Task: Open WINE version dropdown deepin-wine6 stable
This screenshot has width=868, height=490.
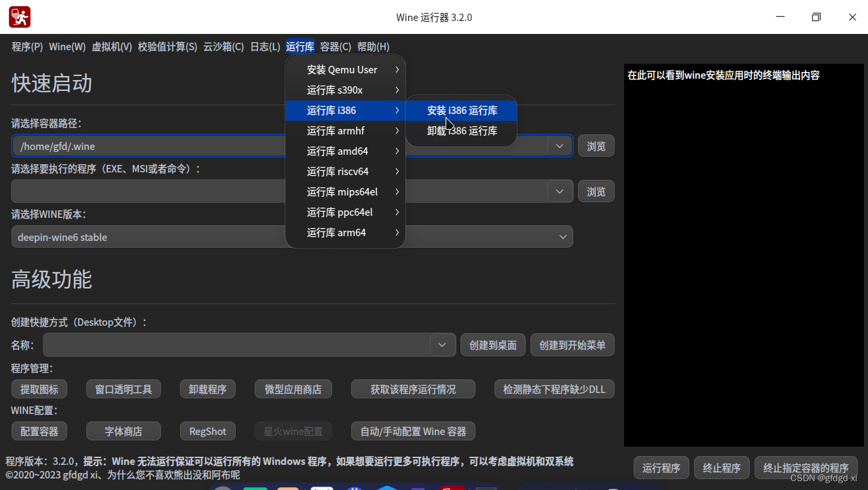Action: (x=292, y=237)
